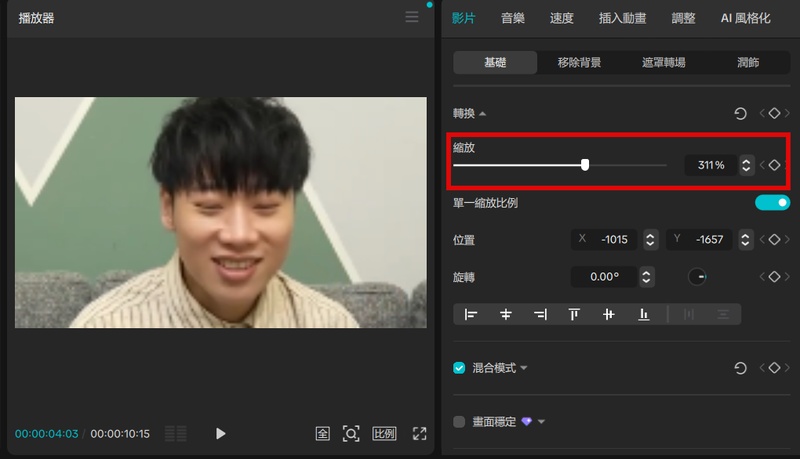Viewport: 800px width, 459px height.
Task: Add keyframe for 旋轉 rotation
Action: coord(774,276)
